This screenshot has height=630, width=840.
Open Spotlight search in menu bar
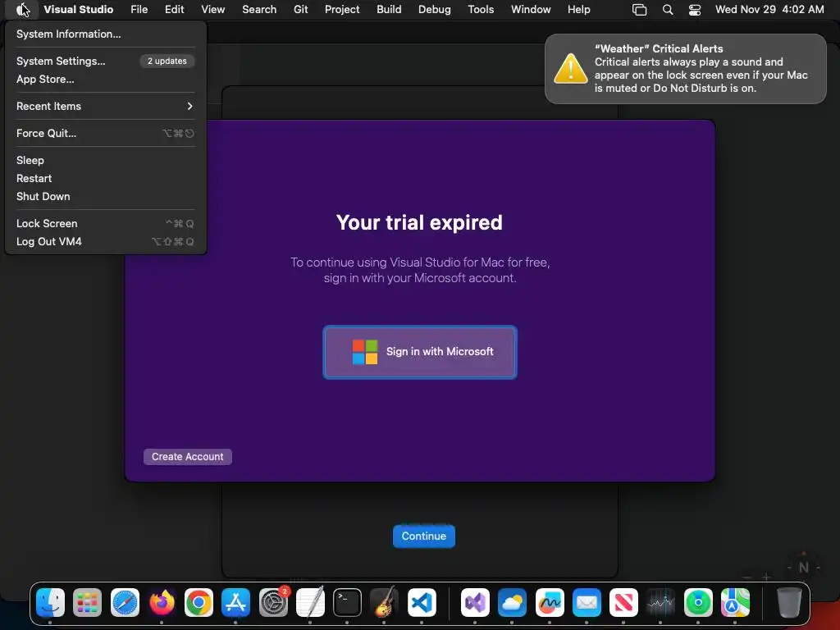[x=668, y=10]
